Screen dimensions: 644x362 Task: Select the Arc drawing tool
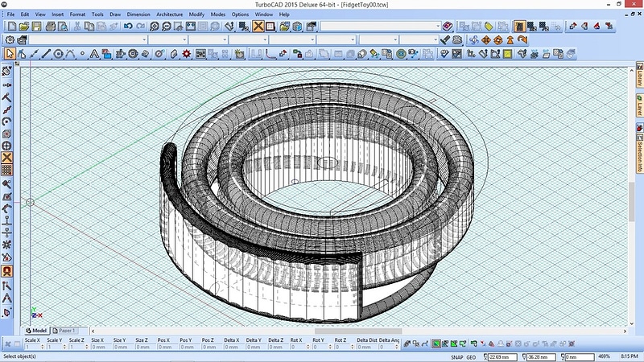pos(70,54)
